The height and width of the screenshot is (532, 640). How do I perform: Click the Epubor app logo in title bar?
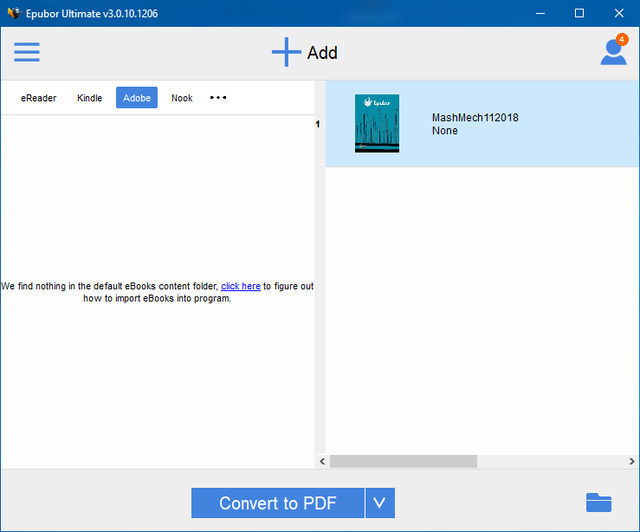pyautogui.click(x=12, y=13)
